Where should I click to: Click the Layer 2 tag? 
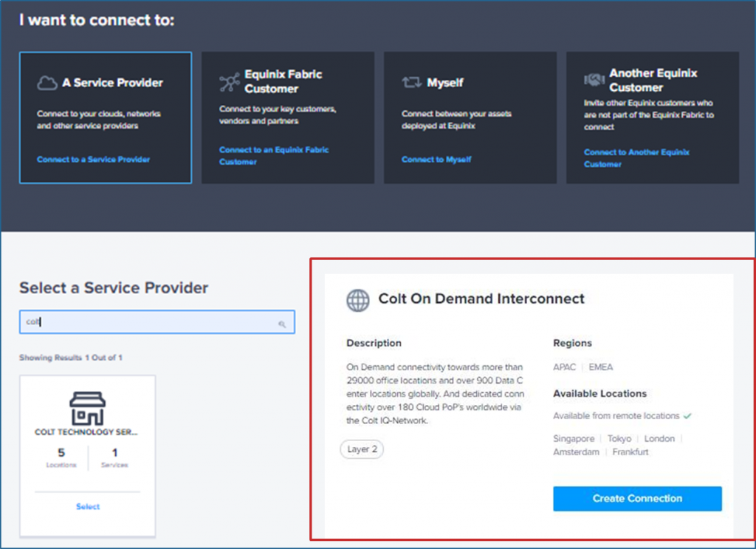coord(362,449)
